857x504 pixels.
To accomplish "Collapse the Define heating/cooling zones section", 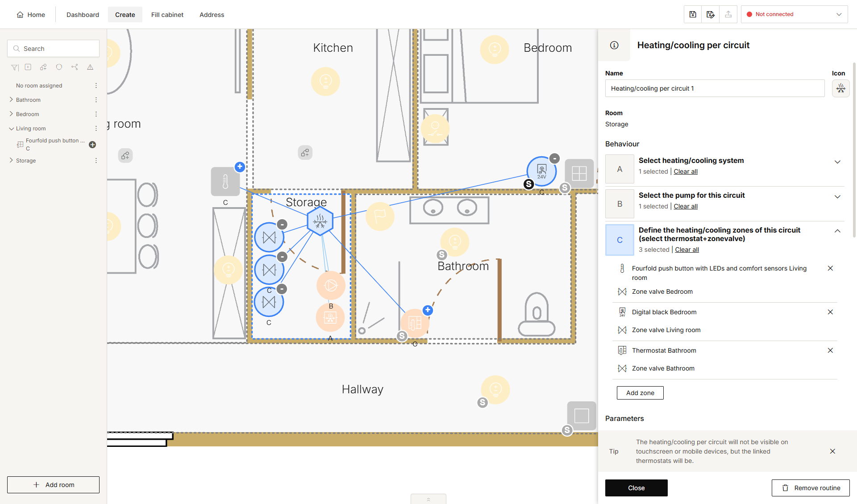I will click(x=837, y=231).
